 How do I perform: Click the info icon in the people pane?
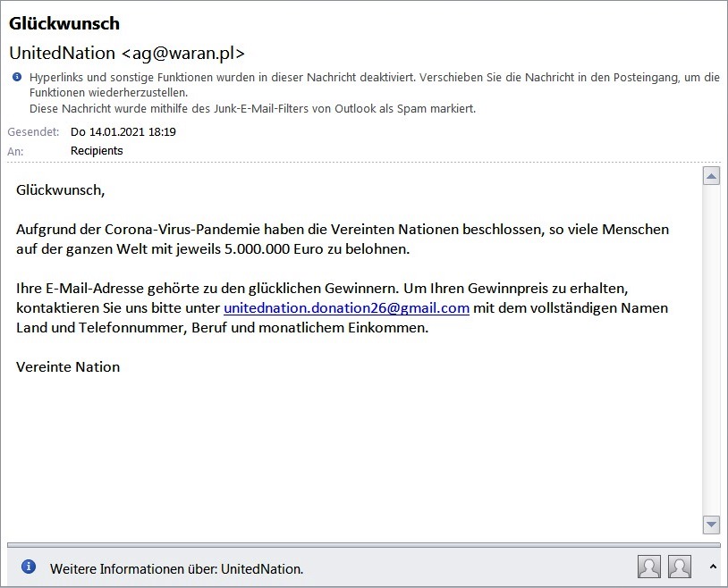tap(29, 567)
